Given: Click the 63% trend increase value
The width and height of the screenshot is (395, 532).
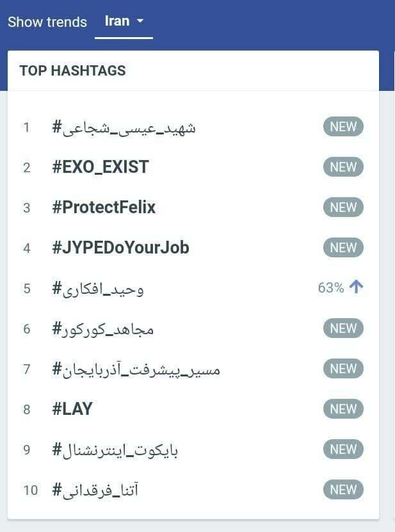Looking at the screenshot, I should [x=330, y=288].
